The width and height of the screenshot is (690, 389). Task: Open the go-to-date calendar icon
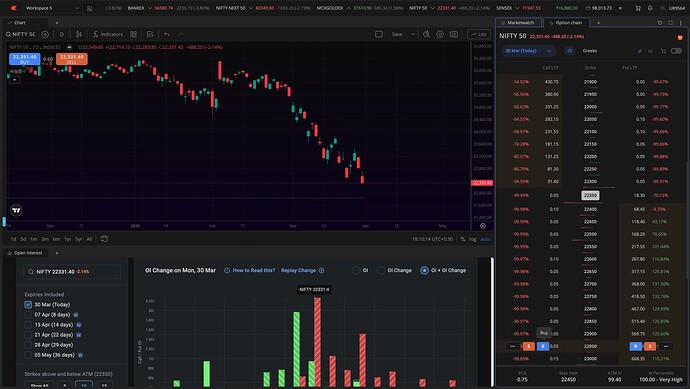[x=104, y=239]
